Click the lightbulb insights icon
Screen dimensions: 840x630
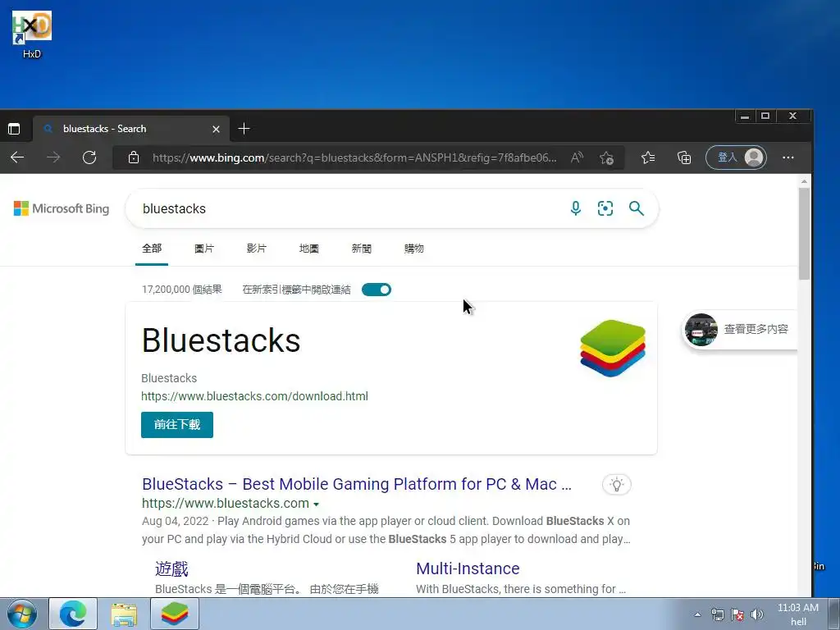(x=617, y=485)
